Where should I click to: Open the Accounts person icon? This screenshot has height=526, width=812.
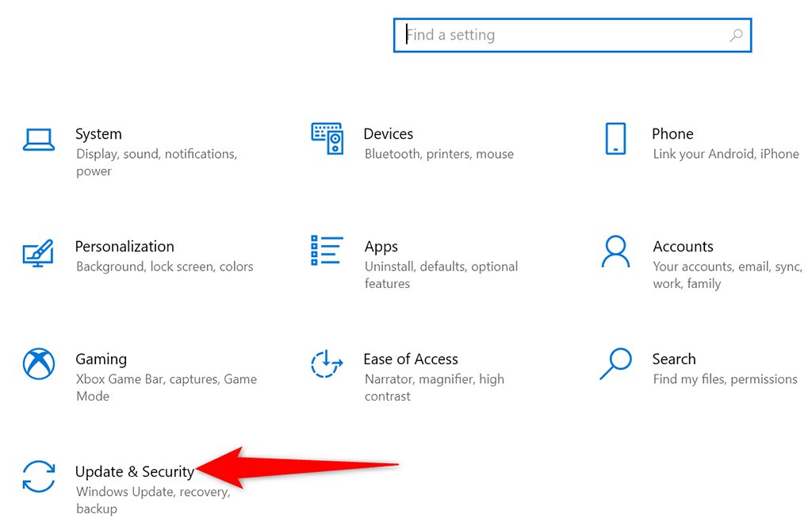(x=615, y=251)
